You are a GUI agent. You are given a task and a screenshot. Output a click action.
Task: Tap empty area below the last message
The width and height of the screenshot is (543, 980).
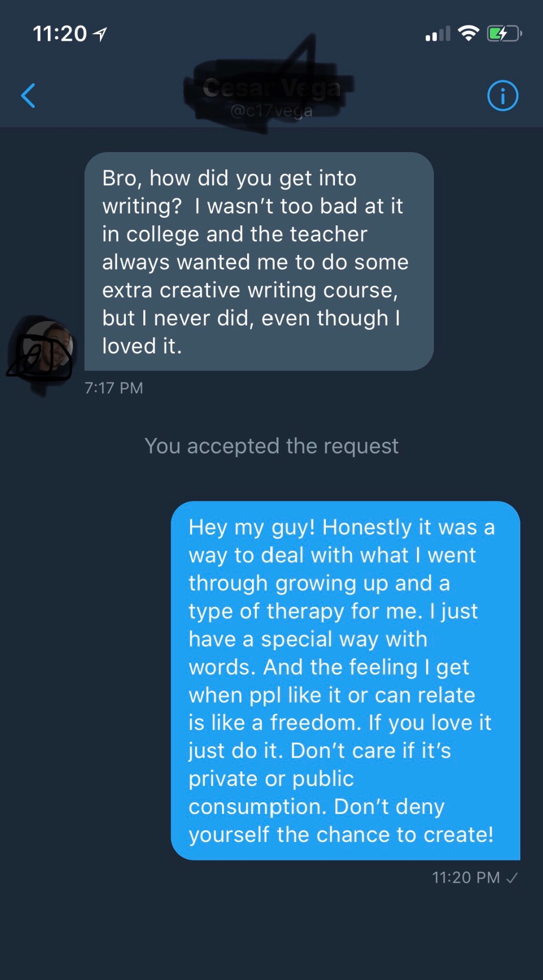coord(271,934)
